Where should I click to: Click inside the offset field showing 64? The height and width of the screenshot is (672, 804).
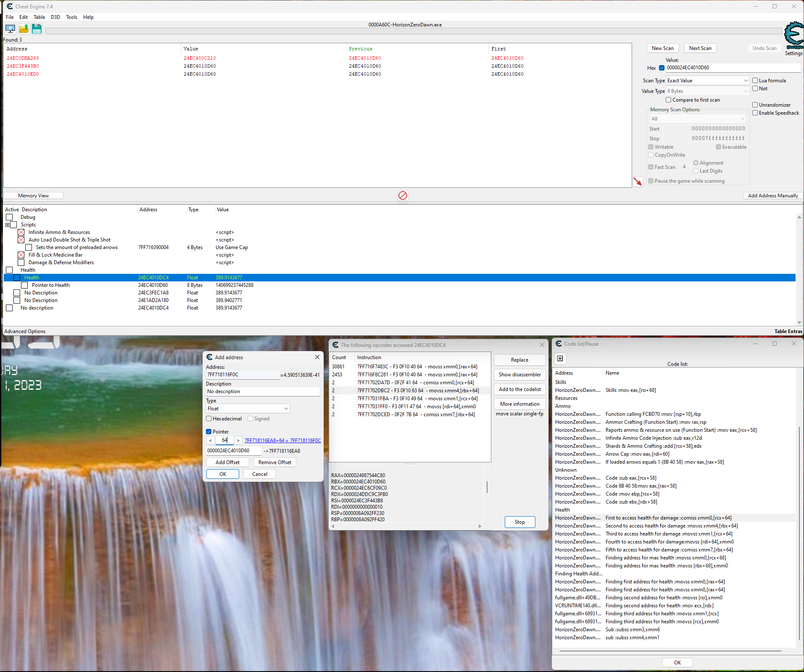pyautogui.click(x=224, y=440)
